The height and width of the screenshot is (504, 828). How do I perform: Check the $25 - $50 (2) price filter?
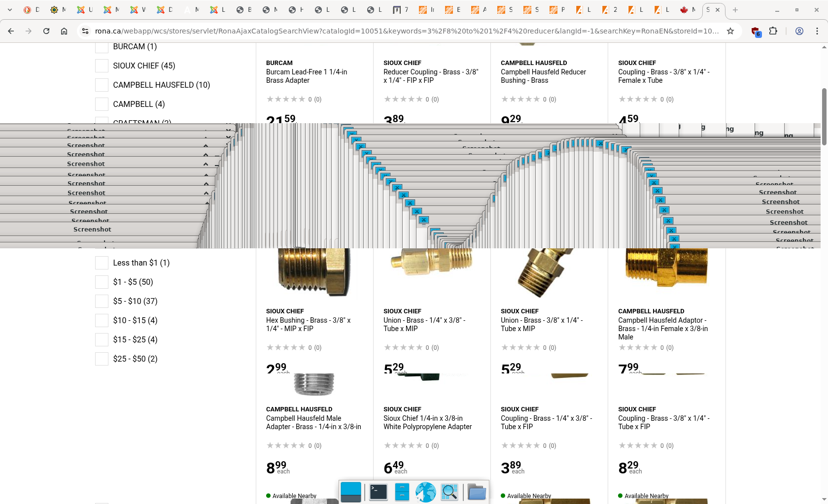pyautogui.click(x=102, y=359)
